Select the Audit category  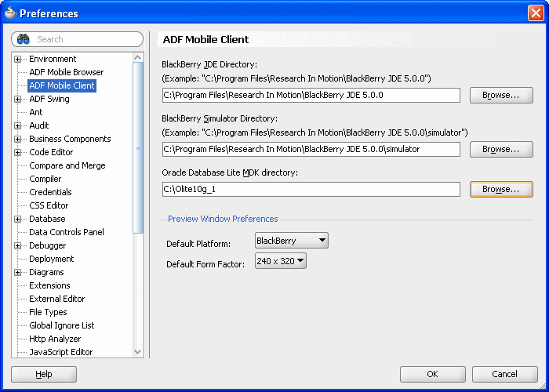pos(39,125)
